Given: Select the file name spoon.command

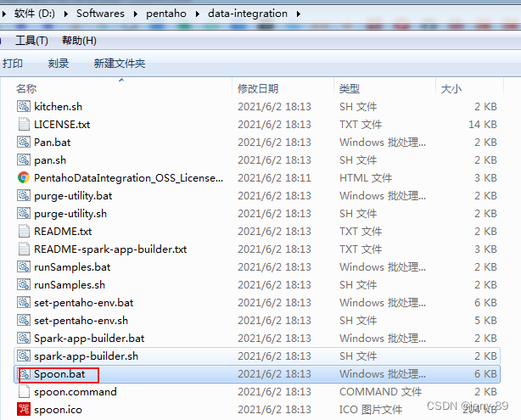Looking at the screenshot, I should 76,392.
